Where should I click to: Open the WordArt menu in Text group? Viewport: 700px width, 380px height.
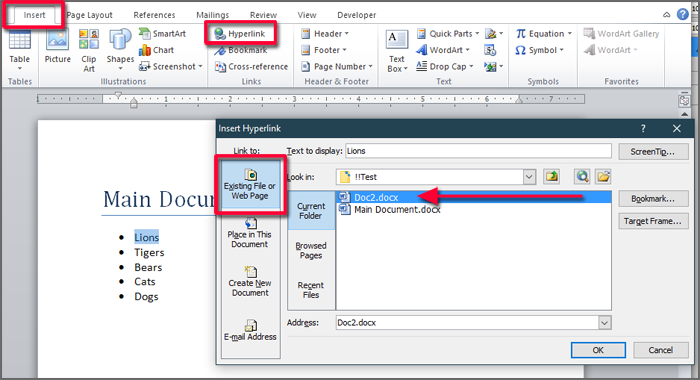click(x=443, y=50)
